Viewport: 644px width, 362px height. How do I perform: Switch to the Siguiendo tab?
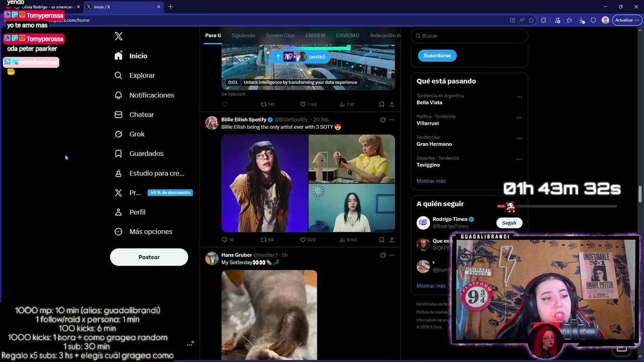coord(243,36)
